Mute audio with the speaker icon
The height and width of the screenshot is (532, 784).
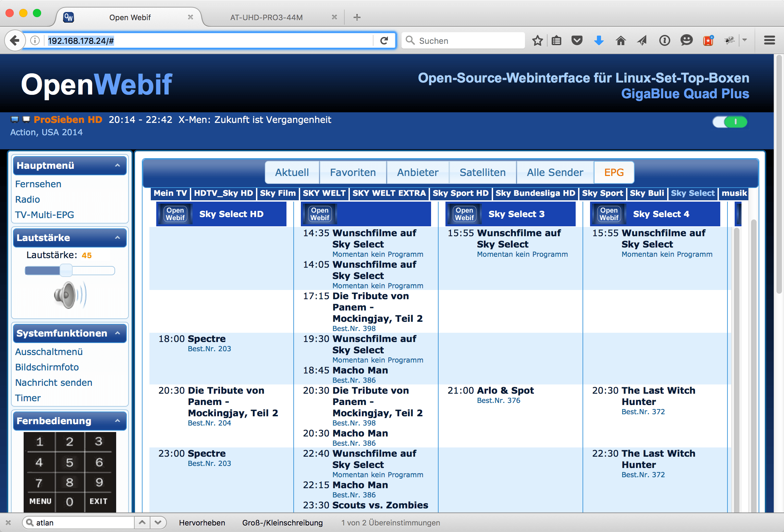pyautogui.click(x=70, y=295)
